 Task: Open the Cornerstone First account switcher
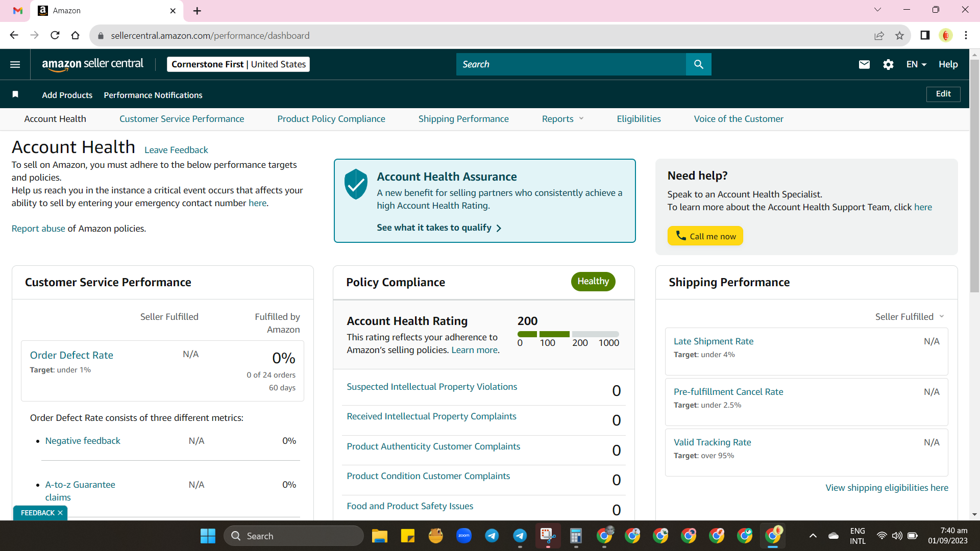tap(238, 64)
